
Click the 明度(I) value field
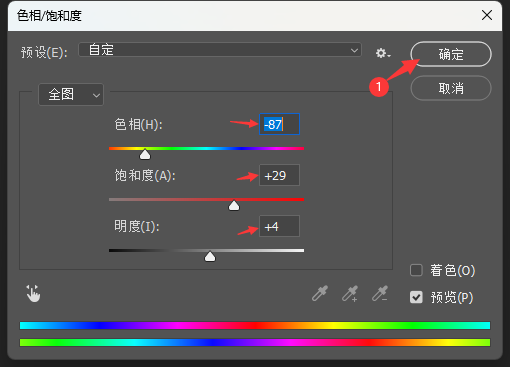tap(280, 226)
